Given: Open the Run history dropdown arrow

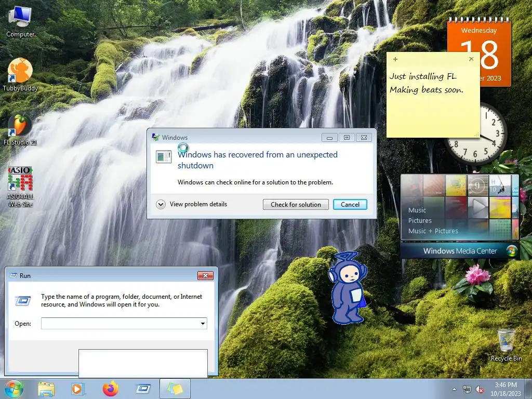Looking at the screenshot, I should click(x=203, y=323).
